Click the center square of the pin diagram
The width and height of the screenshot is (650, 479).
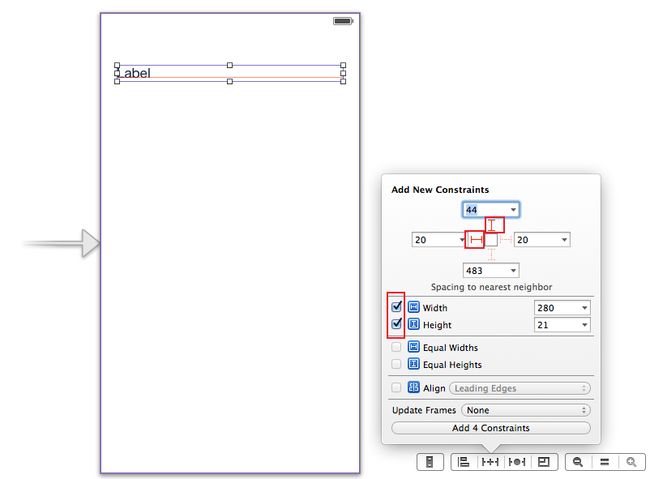tap(491, 240)
